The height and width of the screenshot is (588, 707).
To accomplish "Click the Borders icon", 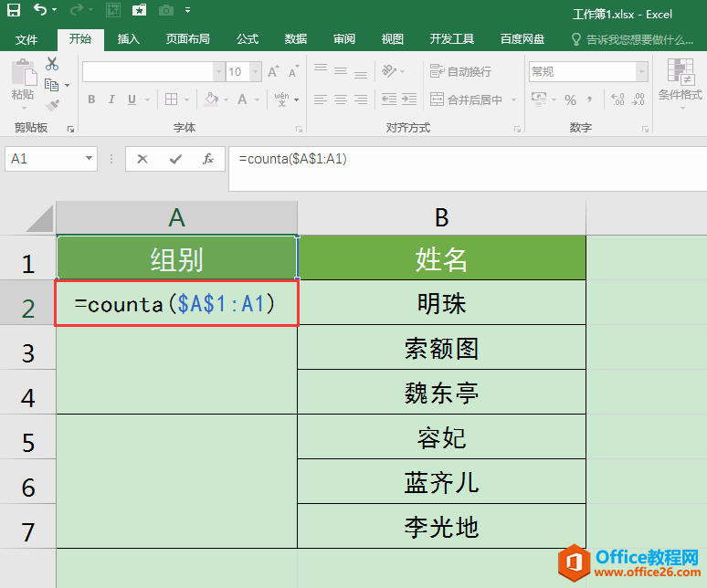I will (x=171, y=100).
